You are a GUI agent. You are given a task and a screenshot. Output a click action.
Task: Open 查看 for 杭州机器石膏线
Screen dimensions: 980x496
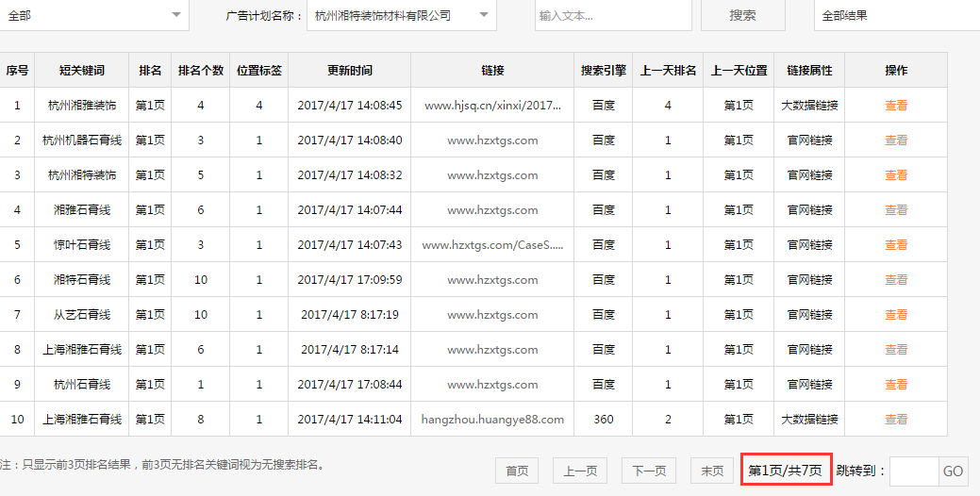point(896,141)
